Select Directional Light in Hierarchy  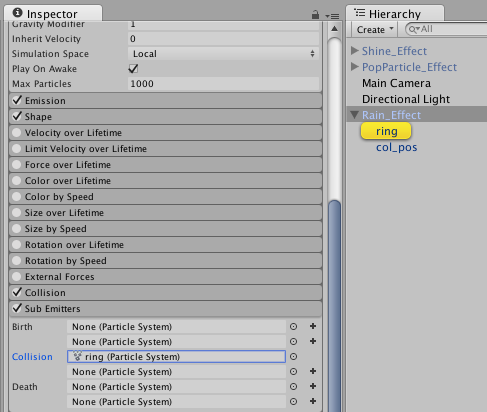tap(406, 99)
